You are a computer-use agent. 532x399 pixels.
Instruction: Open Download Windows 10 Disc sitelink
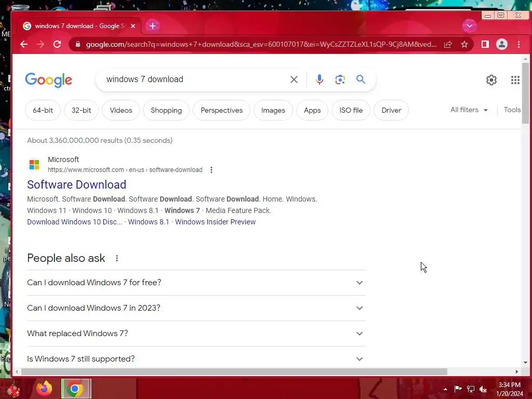click(x=75, y=222)
